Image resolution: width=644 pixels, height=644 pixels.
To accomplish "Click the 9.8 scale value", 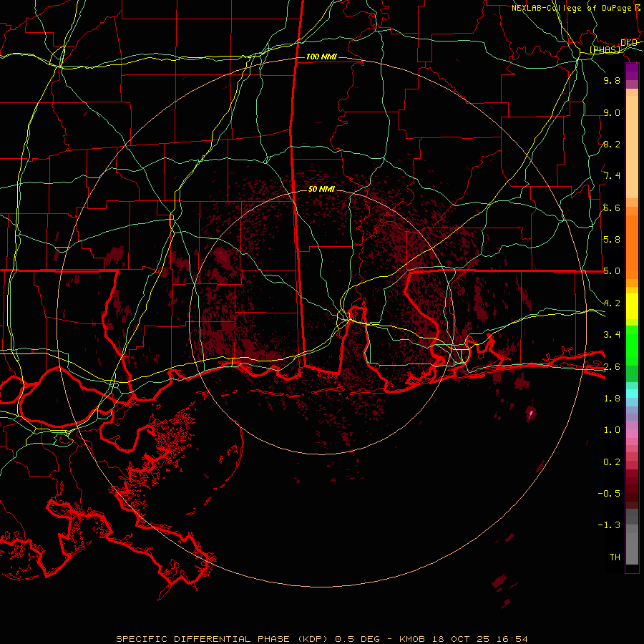I will pos(612,80).
